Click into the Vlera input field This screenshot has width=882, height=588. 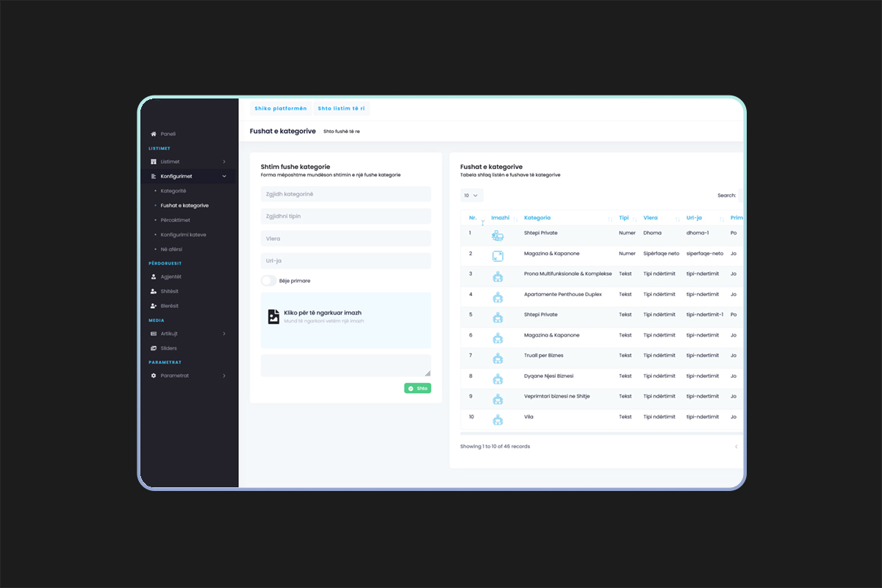tap(345, 239)
